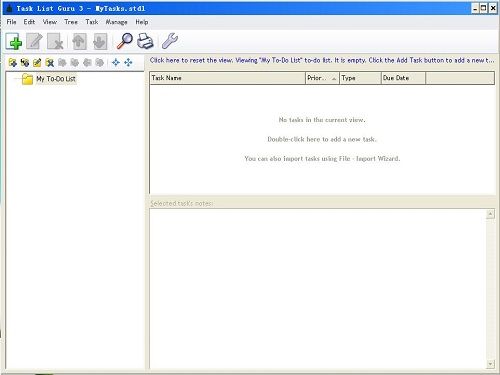Image resolution: width=500 pixels, height=375 pixels.
Task: Open the Manage menu
Action: pyautogui.click(x=116, y=22)
